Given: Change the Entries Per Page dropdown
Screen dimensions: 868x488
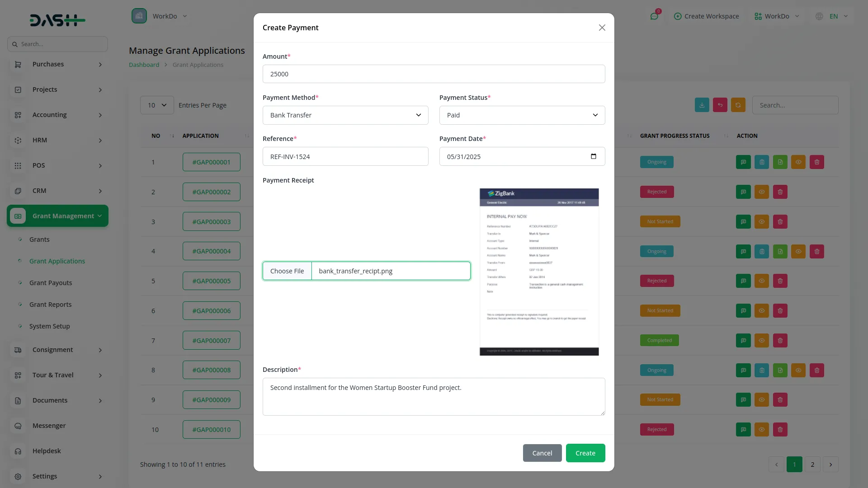Looking at the screenshot, I should (156, 105).
